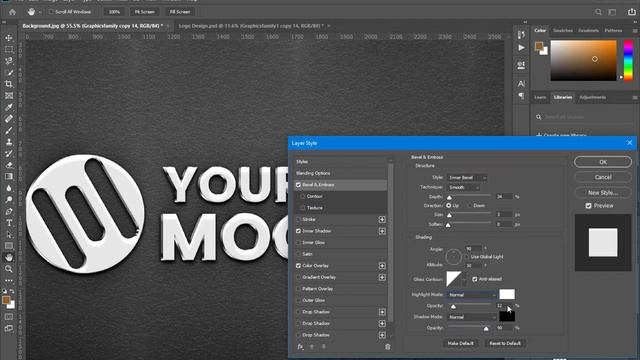Uncheck the Anti-aliased checkbox
The height and width of the screenshot is (360, 640).
click(x=475, y=279)
